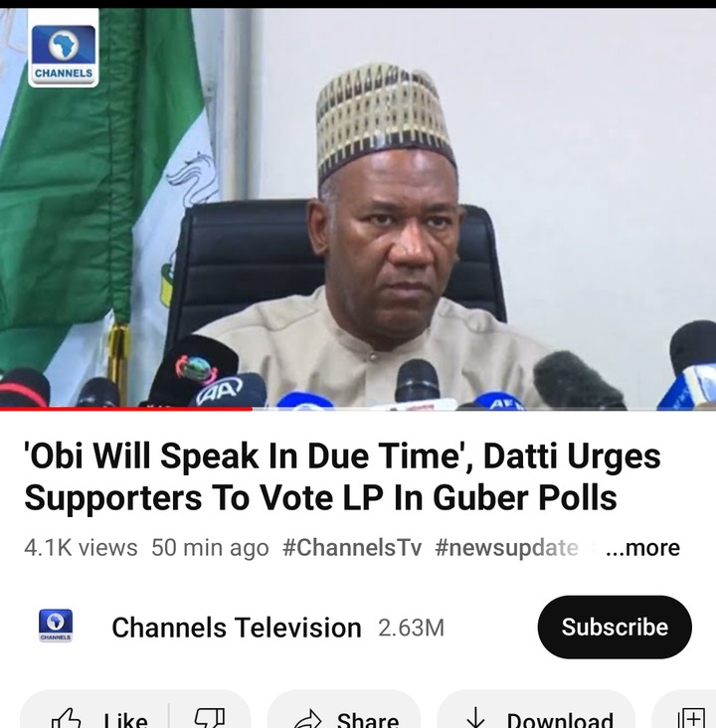This screenshot has height=728, width=716.
Task: Open the #newsupdate hashtag
Action: (506, 548)
